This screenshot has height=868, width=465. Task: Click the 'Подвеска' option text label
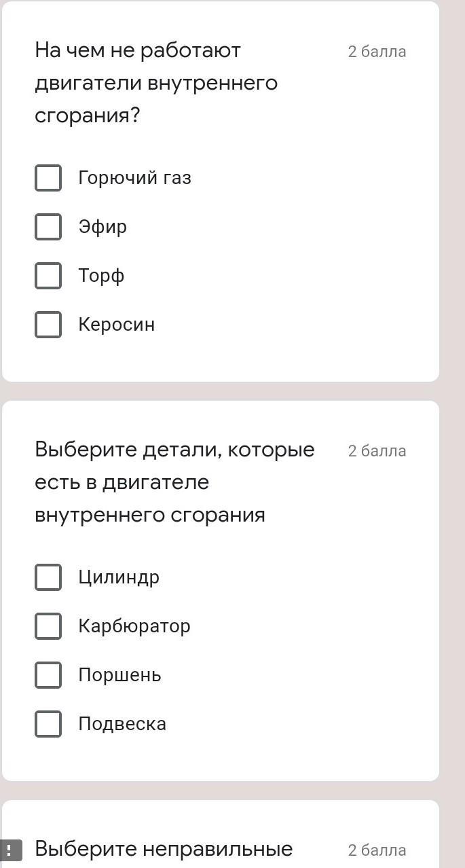click(122, 724)
